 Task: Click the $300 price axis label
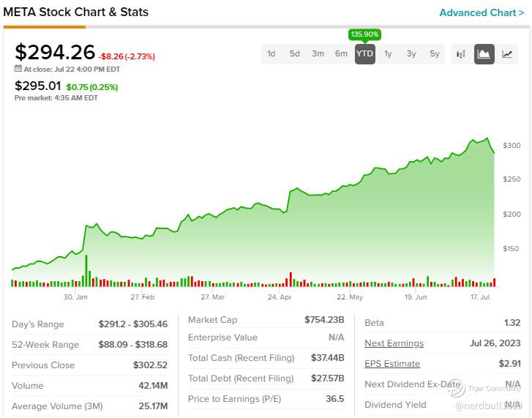pos(512,146)
